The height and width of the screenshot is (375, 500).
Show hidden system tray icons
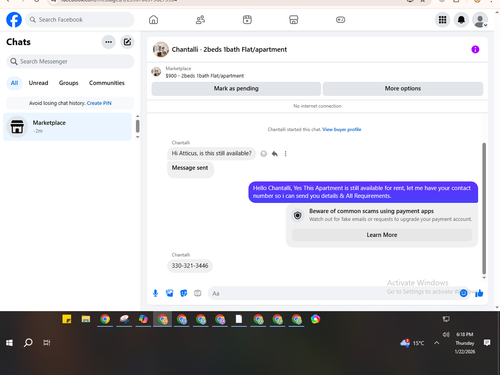[437, 343]
